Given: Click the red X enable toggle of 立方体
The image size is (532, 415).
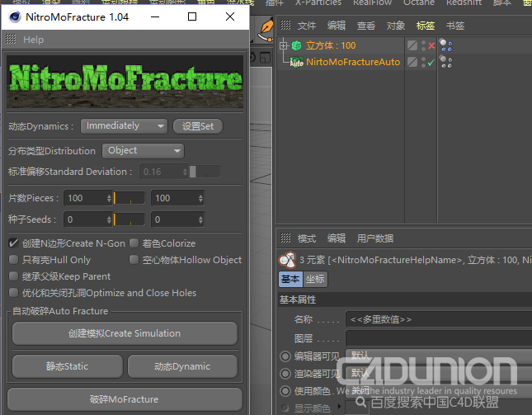Looking at the screenshot, I should point(431,45).
